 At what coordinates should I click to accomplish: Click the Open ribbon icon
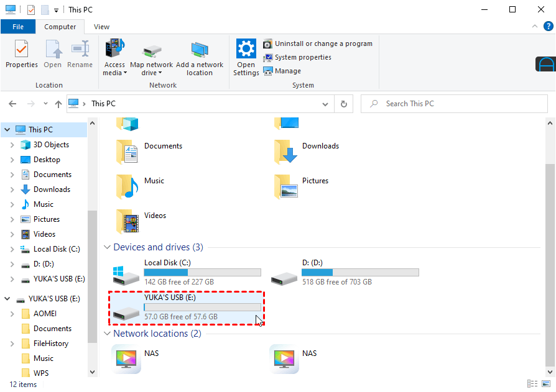point(52,54)
